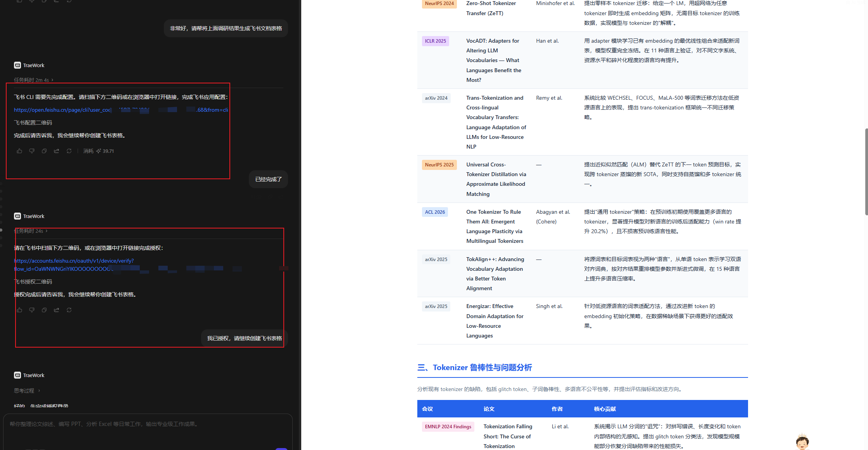The height and width of the screenshot is (450, 868).
Task: Click the arXiv 2025 tag for TokAlign++
Action: pos(436,260)
